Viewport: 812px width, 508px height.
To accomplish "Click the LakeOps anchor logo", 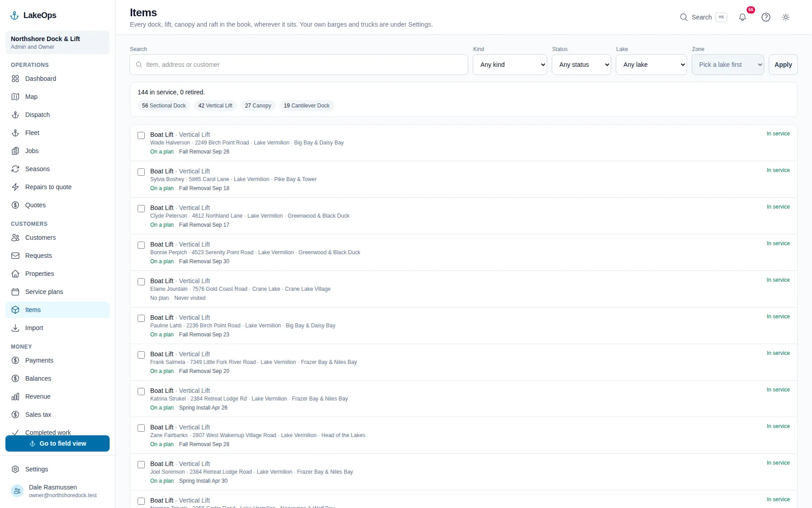I will click(14, 15).
